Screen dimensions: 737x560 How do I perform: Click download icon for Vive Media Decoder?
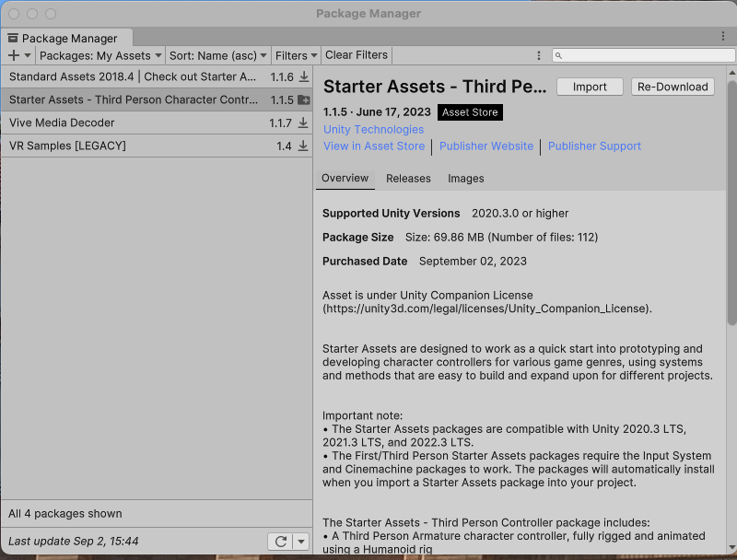pos(304,123)
